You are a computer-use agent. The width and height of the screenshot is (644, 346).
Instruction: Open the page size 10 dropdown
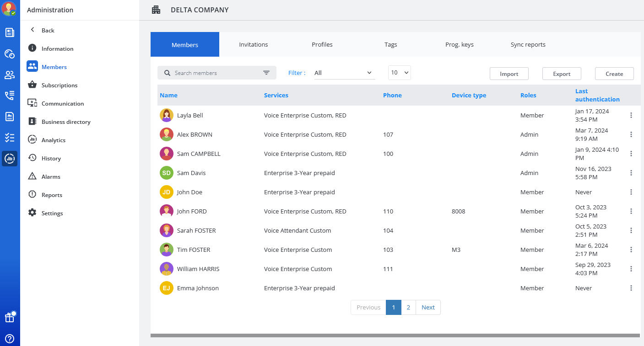399,73
